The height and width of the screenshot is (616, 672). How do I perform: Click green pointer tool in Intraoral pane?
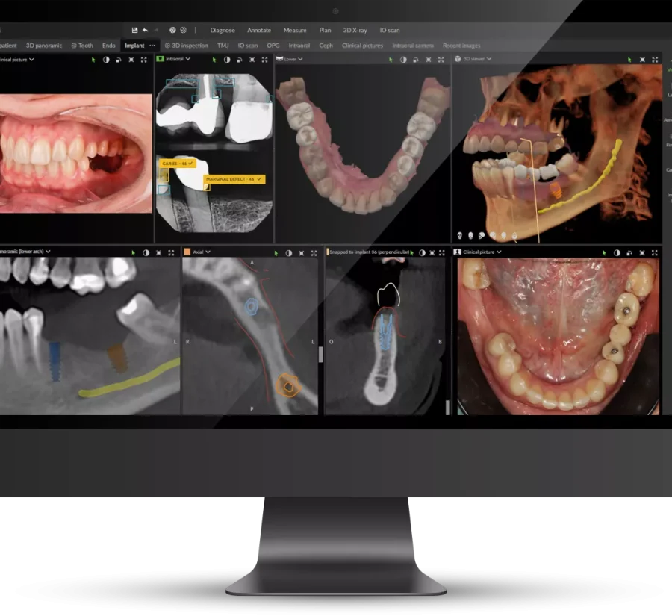pyautogui.click(x=214, y=60)
